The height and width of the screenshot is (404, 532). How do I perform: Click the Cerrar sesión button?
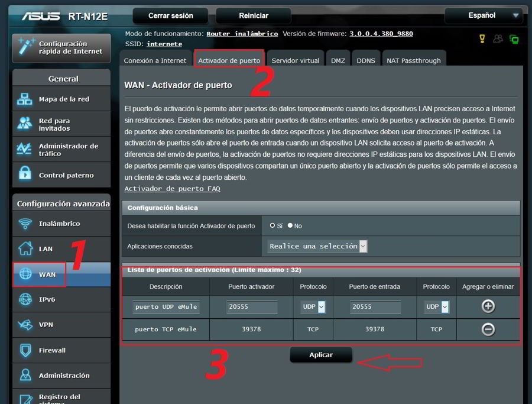click(x=171, y=15)
